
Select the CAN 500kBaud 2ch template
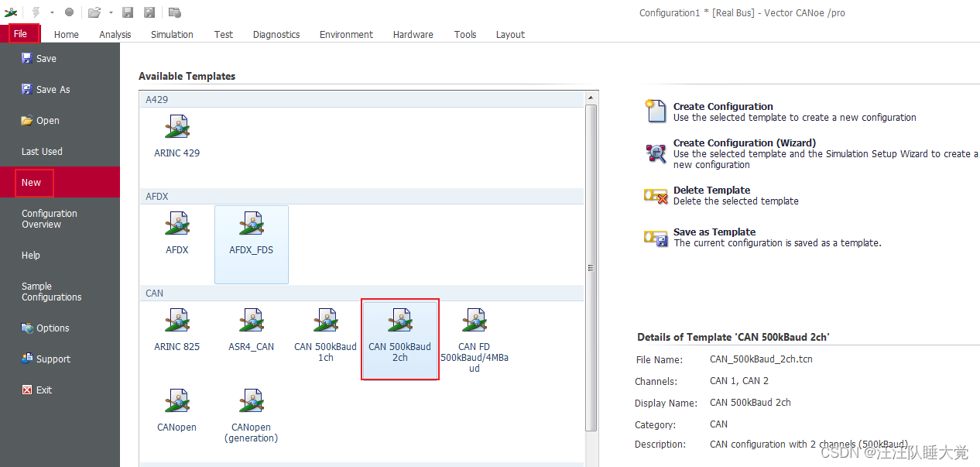400,340
